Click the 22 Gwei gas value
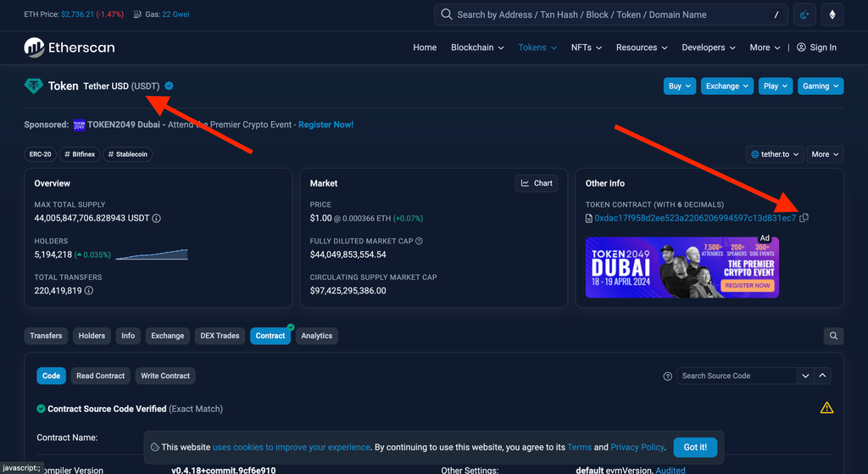This screenshot has width=868, height=474. pyautogui.click(x=175, y=14)
